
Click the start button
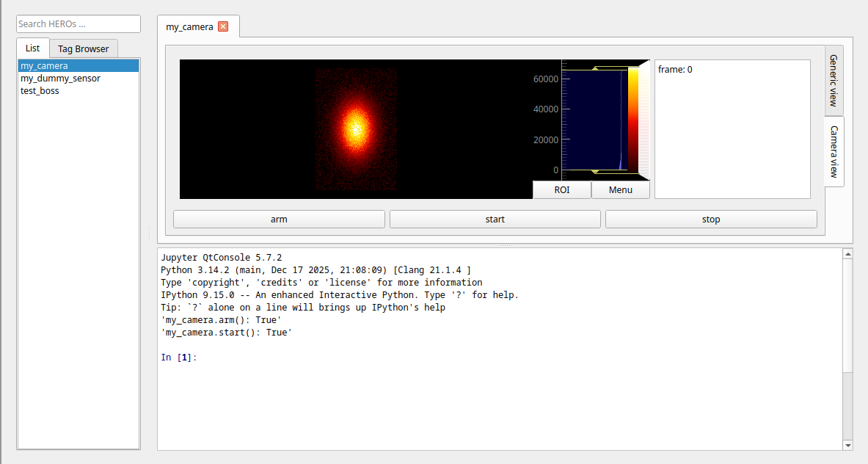tap(495, 220)
